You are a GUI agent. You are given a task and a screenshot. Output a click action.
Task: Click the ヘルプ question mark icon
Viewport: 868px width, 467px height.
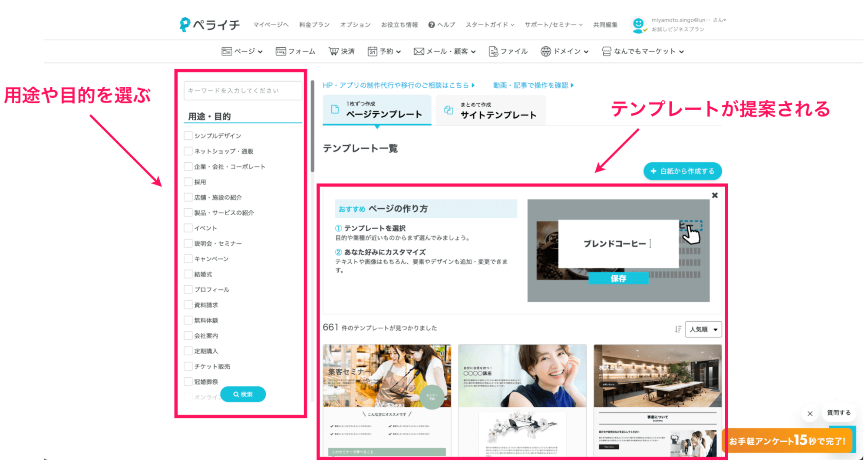click(431, 25)
